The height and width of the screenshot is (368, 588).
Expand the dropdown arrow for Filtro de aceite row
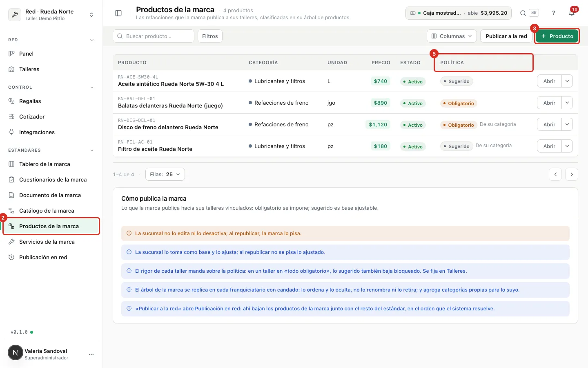click(x=567, y=146)
